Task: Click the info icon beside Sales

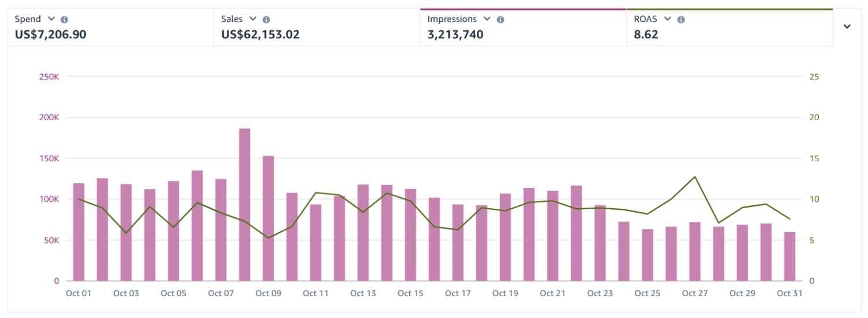Action: pos(266,19)
